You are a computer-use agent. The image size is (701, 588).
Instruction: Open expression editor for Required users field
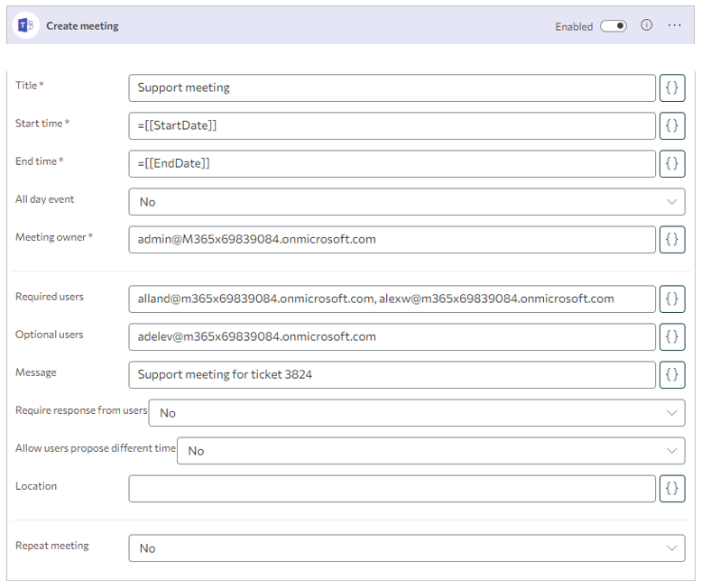671,299
